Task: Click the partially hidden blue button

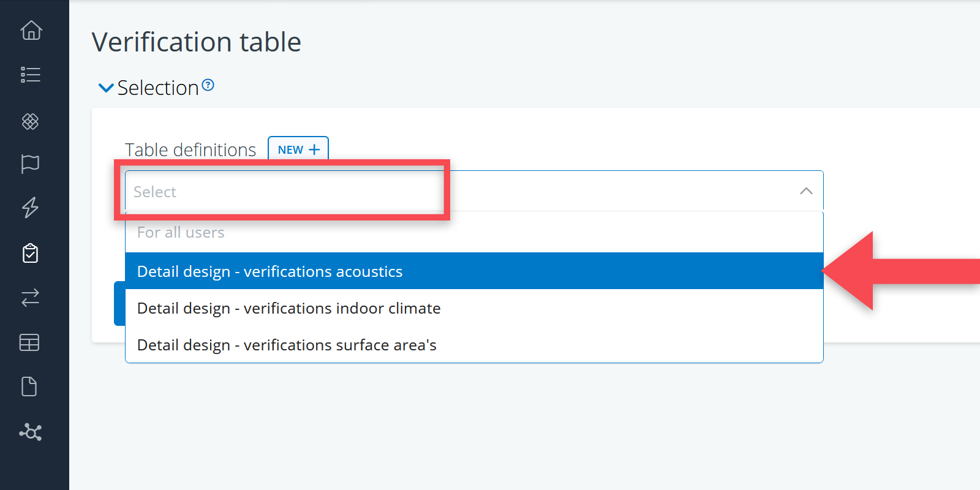Action: [119, 303]
